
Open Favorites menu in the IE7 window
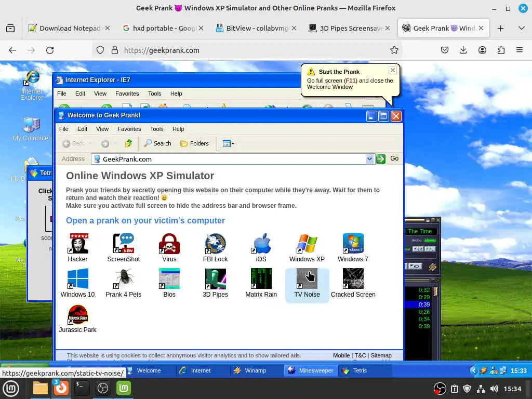[127, 94]
